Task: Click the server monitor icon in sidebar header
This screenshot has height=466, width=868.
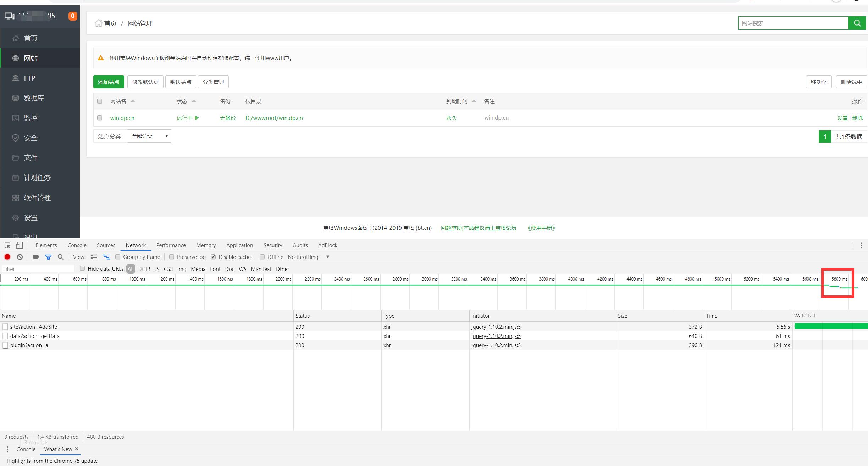Action: (x=9, y=16)
